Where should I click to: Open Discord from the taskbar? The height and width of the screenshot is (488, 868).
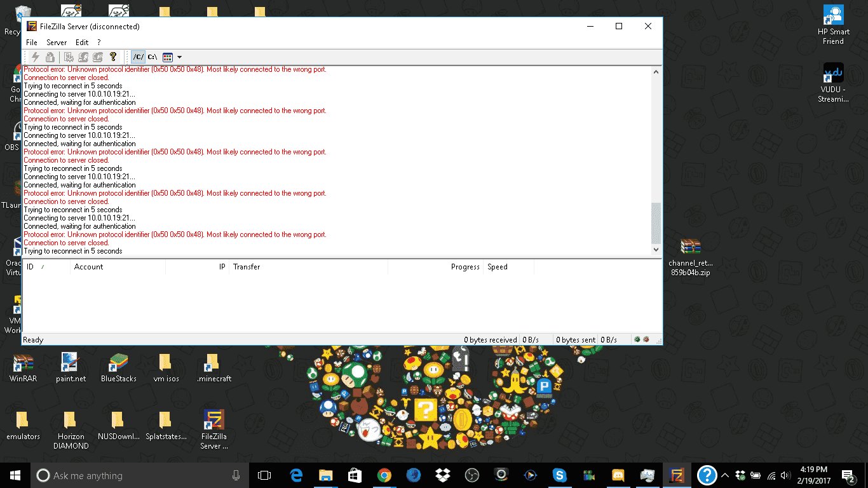(x=618, y=475)
